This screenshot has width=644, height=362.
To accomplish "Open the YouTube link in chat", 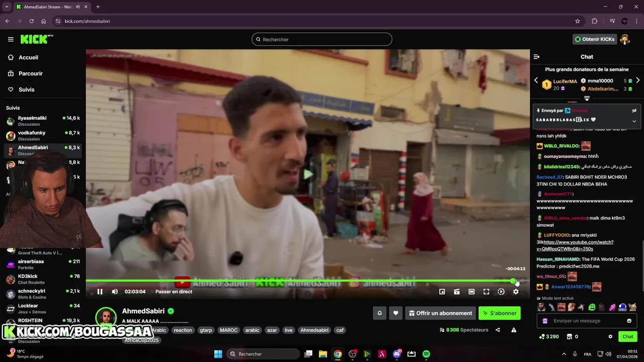I will tap(575, 245).
